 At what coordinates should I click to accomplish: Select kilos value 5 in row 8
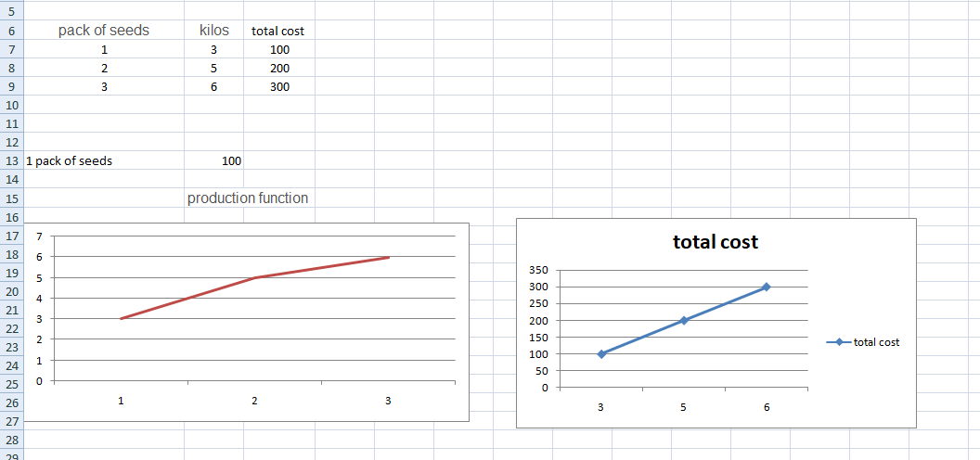(214, 68)
